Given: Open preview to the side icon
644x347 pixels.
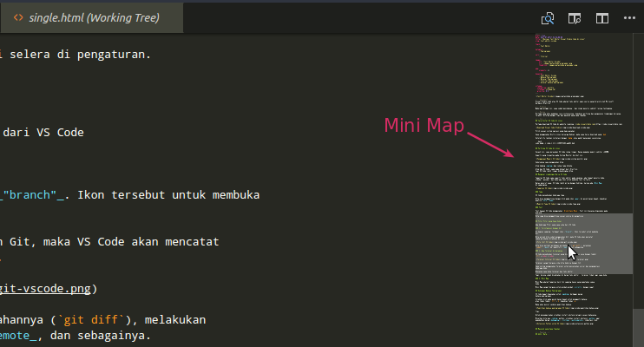Looking at the screenshot, I should pyautogui.click(x=575, y=18).
